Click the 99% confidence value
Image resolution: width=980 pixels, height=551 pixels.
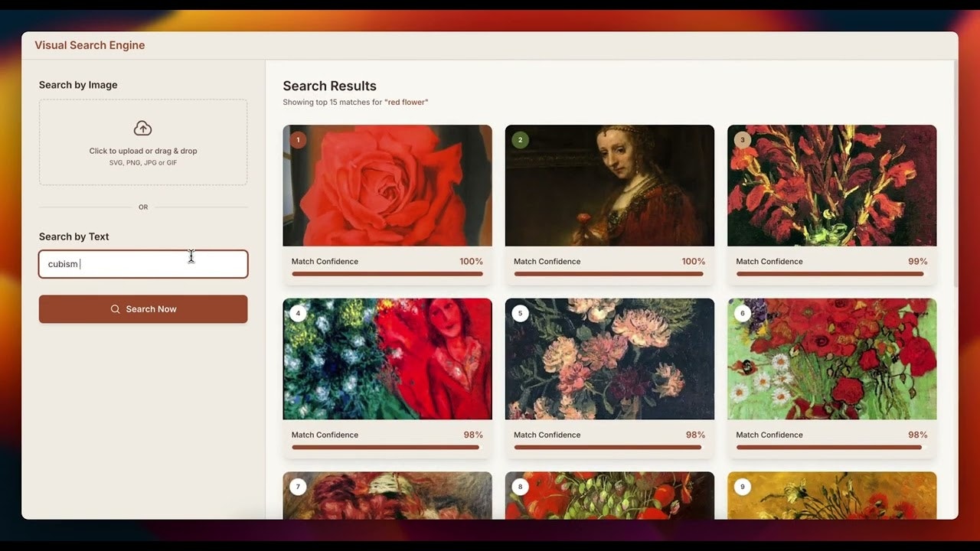pyautogui.click(x=917, y=262)
